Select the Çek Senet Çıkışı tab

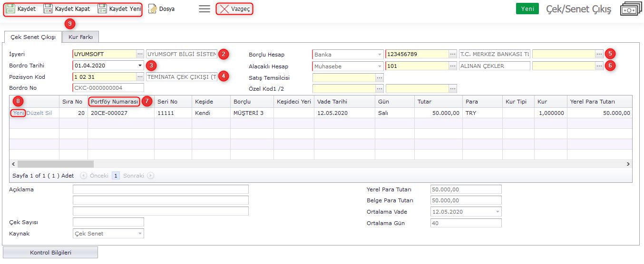tap(33, 37)
